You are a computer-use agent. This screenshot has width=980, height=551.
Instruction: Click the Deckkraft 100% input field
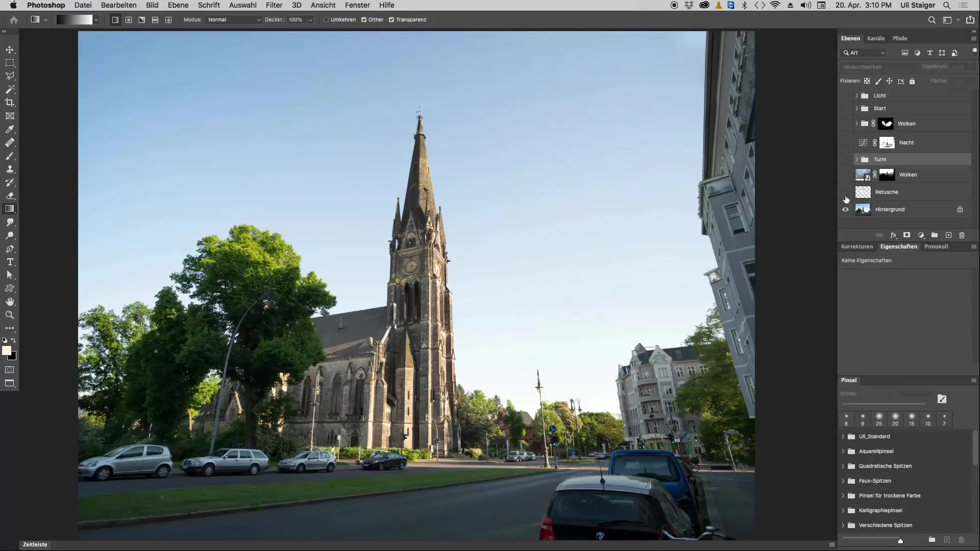pos(296,19)
